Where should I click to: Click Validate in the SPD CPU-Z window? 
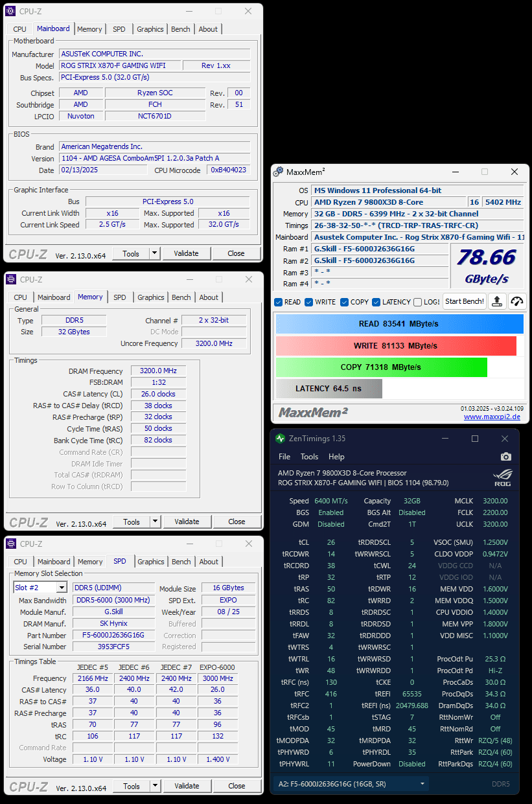(187, 786)
